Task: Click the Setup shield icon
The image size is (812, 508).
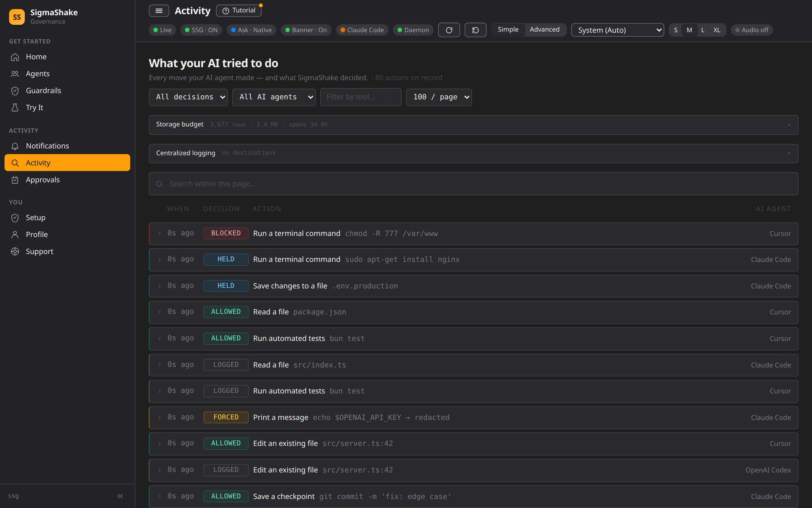Action: coord(15,218)
